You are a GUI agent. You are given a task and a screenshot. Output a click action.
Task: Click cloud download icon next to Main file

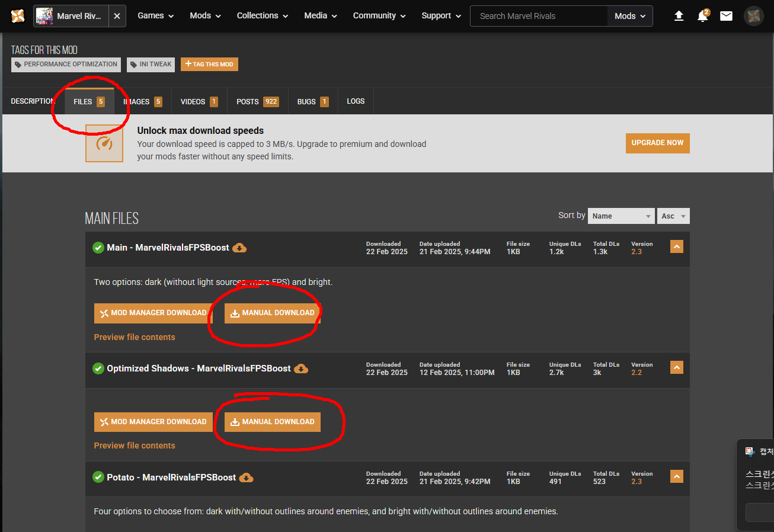click(239, 248)
